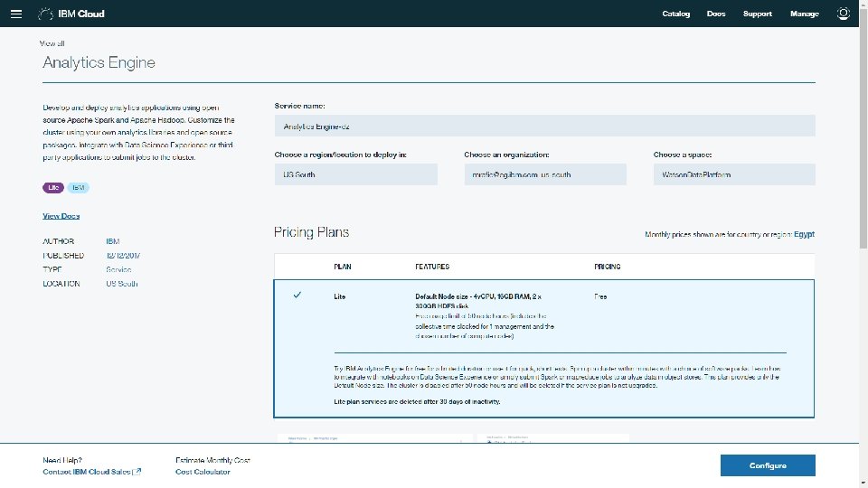Click the blue IBM tag badge
Viewport: 868px width, 488px height.
[x=79, y=187]
